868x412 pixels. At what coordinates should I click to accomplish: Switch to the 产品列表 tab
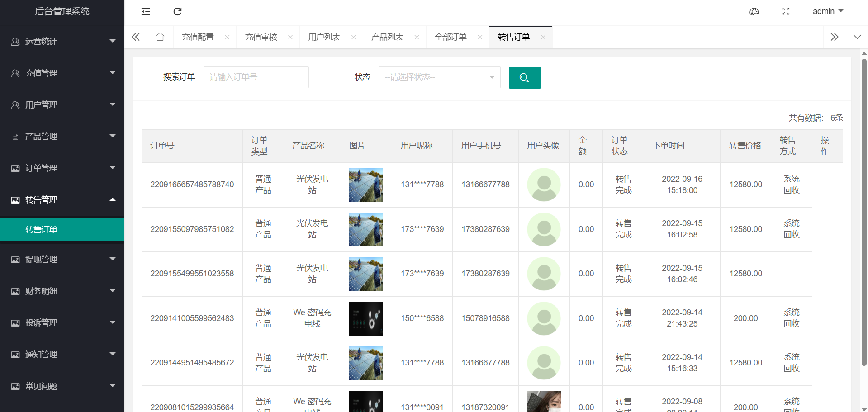coord(387,37)
